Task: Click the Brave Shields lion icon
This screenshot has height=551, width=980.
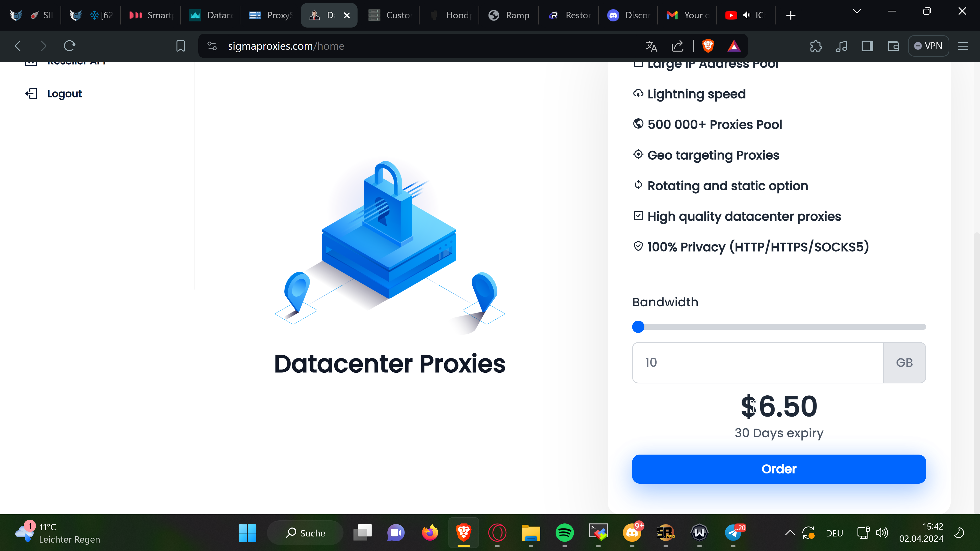Action: point(708,46)
